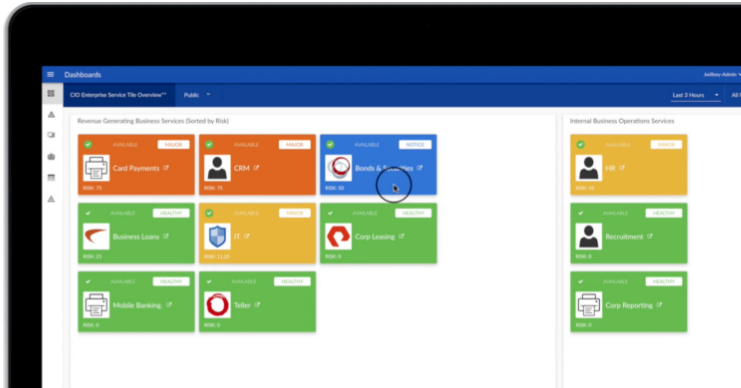Click the green checkmark on the HR tile
The width and height of the screenshot is (741, 388).
coord(580,145)
